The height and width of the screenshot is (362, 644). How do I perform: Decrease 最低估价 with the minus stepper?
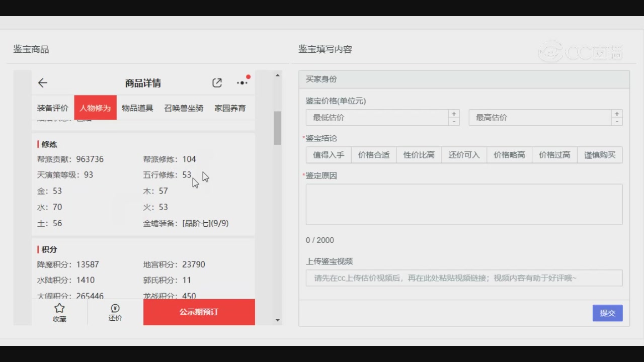point(454,122)
